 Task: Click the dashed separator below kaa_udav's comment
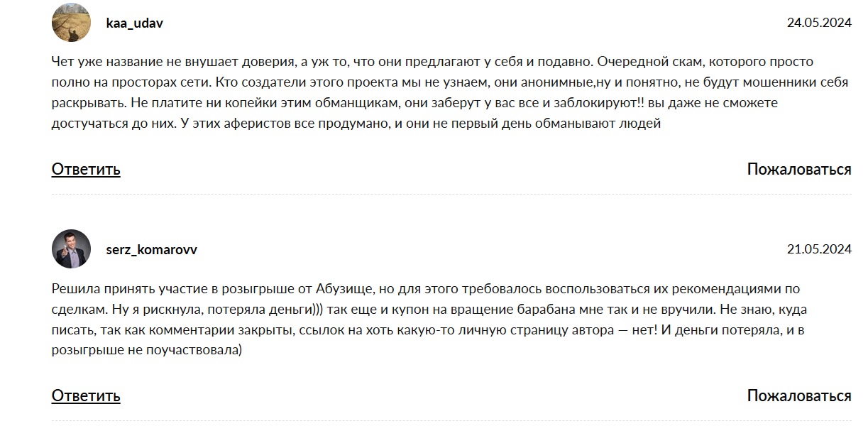(x=451, y=194)
